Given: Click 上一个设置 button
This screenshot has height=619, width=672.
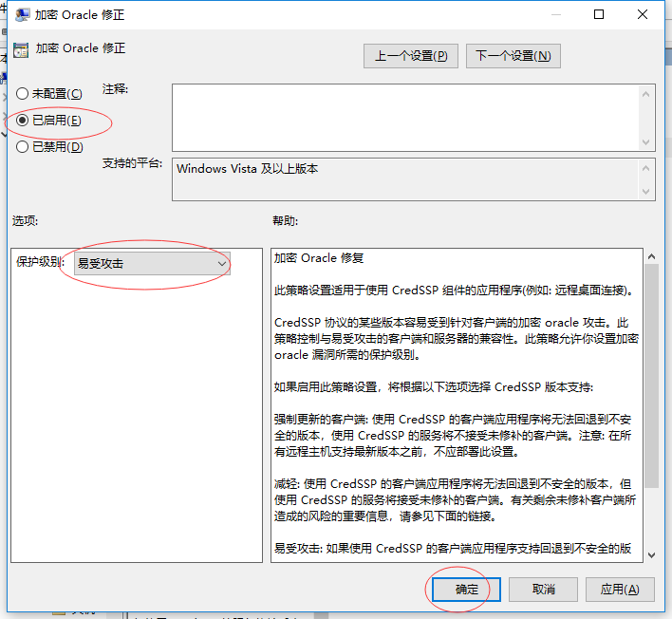Looking at the screenshot, I should (410, 56).
